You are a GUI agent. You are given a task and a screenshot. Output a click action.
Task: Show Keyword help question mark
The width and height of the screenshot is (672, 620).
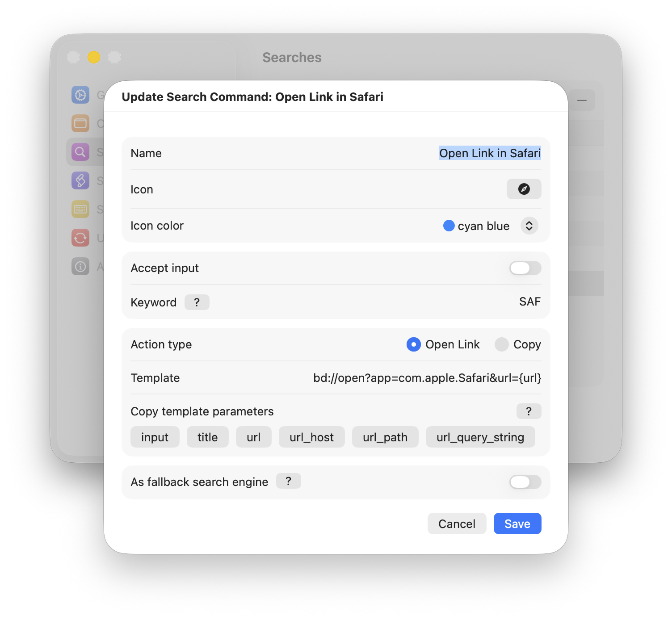click(197, 302)
